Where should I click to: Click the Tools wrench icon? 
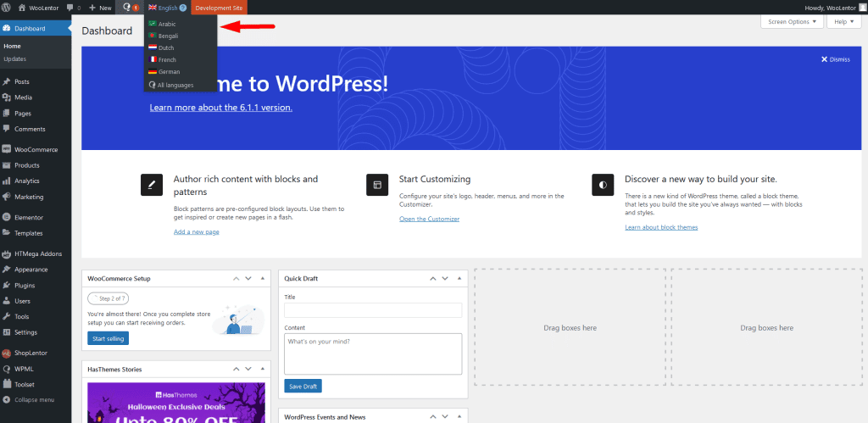(x=7, y=317)
